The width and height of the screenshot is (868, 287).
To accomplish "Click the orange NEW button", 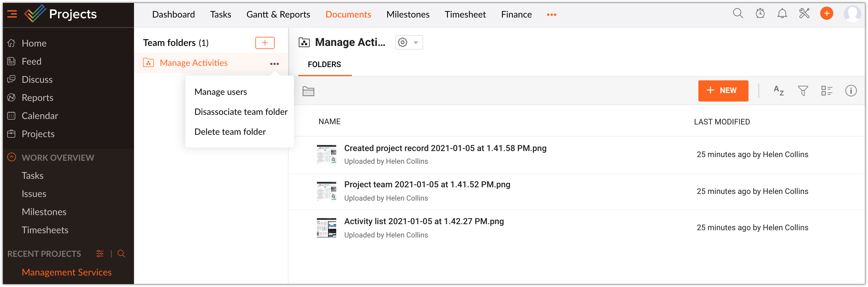I will coord(723,91).
